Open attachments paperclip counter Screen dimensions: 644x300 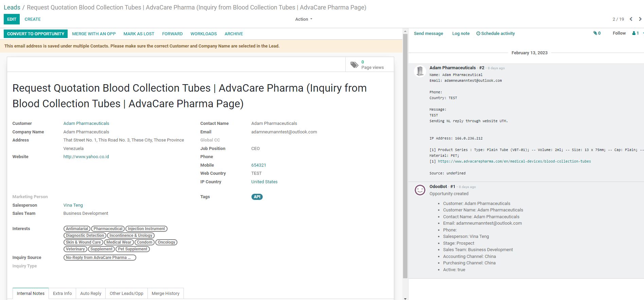pyautogui.click(x=597, y=33)
